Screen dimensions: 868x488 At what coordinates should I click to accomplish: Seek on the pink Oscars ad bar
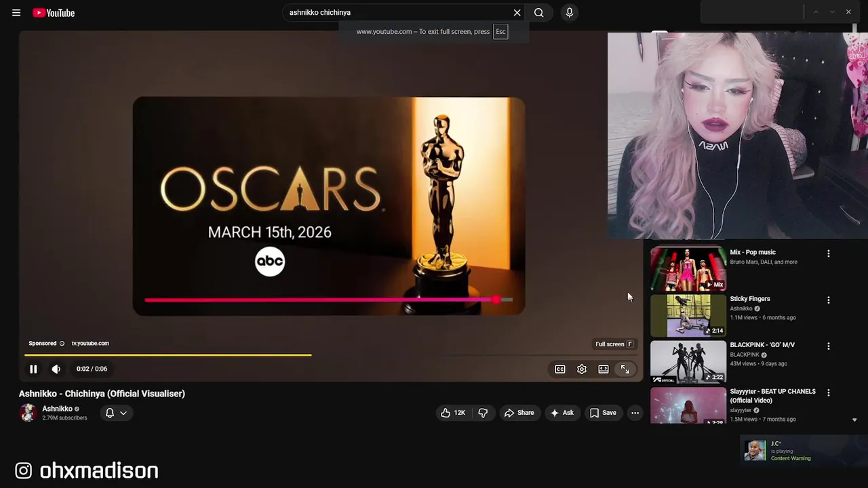pos(328,300)
